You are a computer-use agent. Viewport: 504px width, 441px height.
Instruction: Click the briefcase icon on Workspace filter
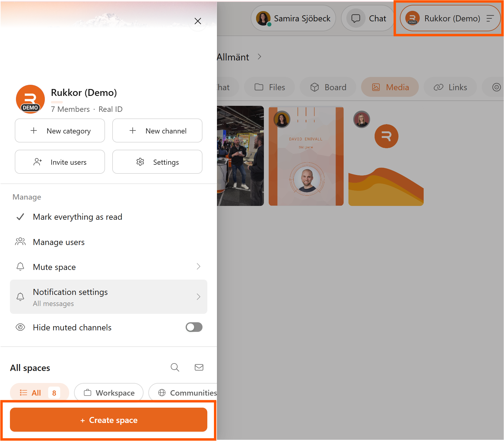(x=88, y=393)
